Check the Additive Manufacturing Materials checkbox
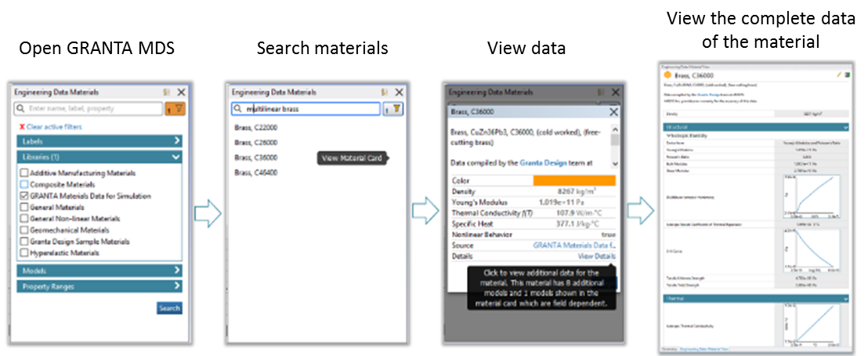This screenshot has width=868, height=356. tap(24, 173)
